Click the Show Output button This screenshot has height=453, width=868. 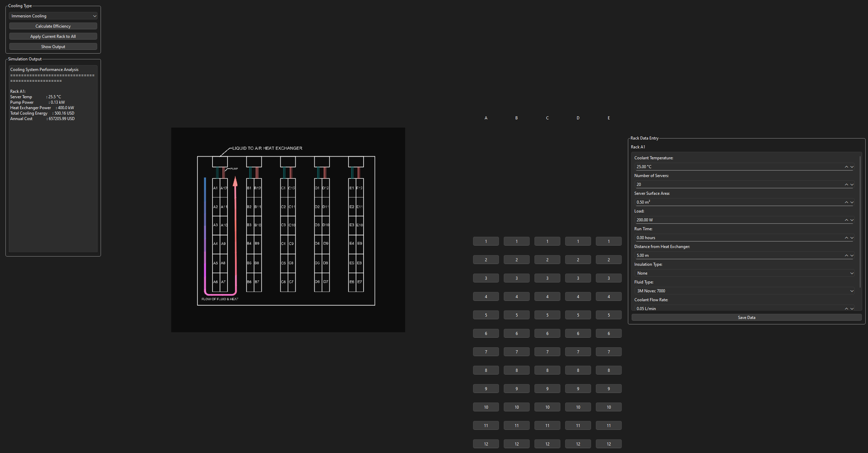click(x=53, y=47)
